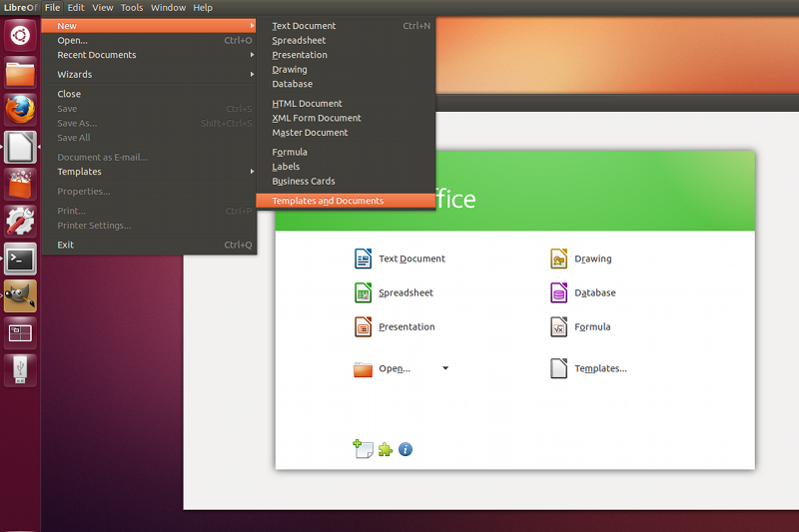The width and height of the screenshot is (799, 532).
Task: Open the File menu in menu bar
Action: coord(52,8)
